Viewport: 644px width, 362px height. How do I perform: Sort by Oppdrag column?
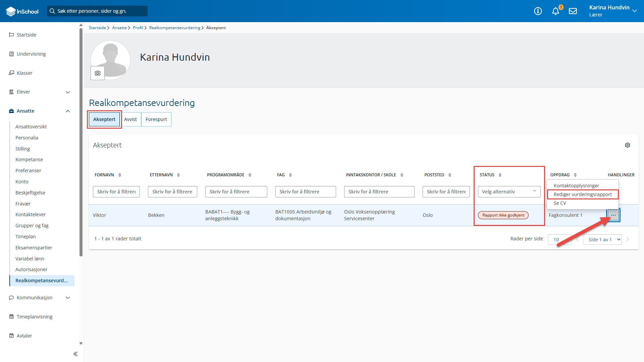click(575, 175)
